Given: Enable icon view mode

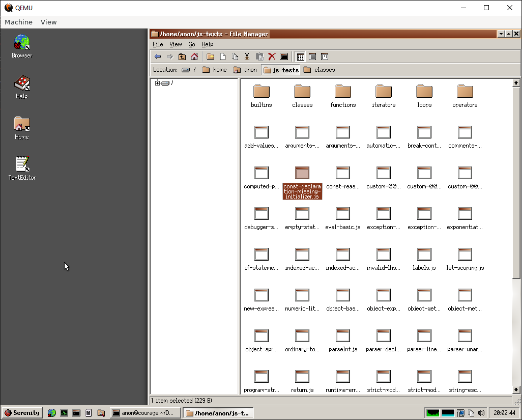Looking at the screenshot, I should coord(300,57).
